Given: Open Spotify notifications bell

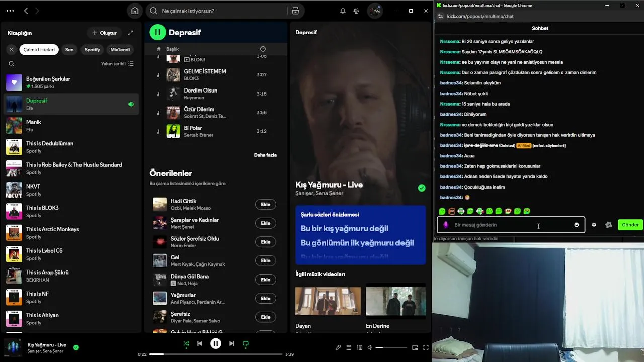Looking at the screenshot, I should click(343, 11).
